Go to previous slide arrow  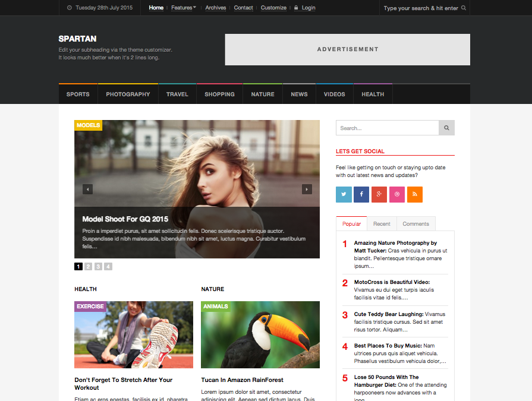click(87, 189)
